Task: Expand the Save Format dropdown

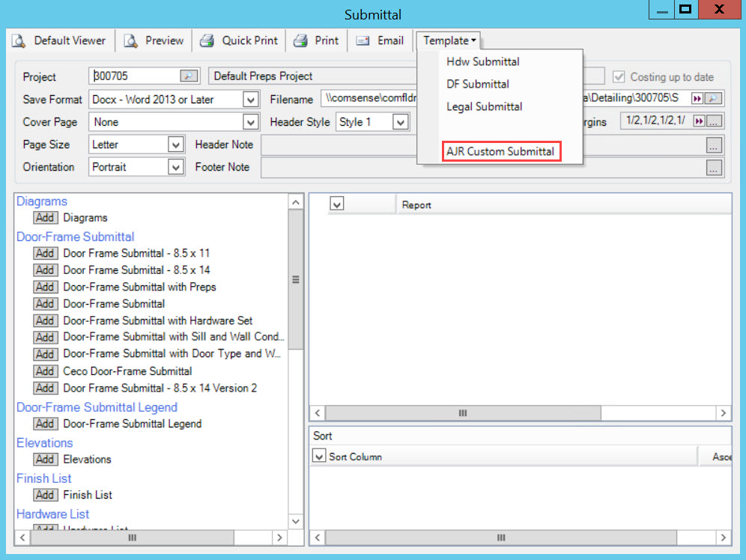Action: click(250, 100)
